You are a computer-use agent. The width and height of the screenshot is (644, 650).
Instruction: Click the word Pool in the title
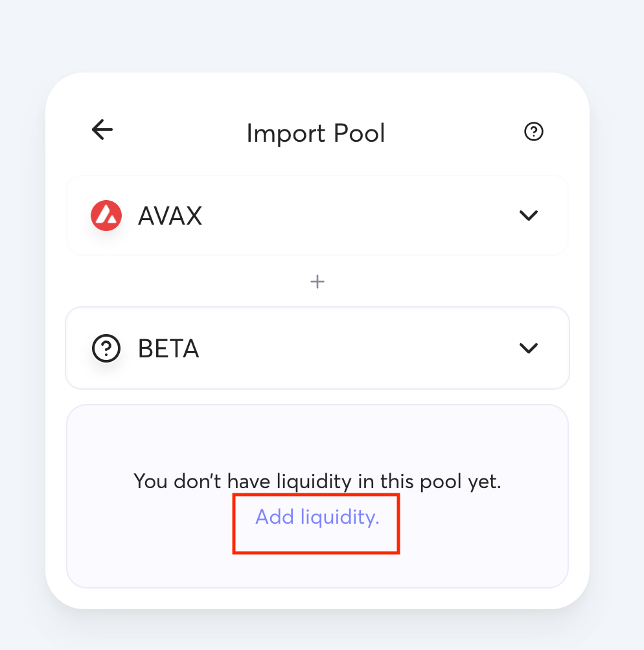click(359, 133)
